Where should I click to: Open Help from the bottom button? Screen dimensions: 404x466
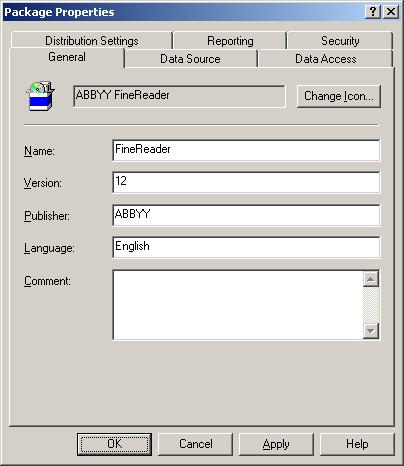[x=357, y=444]
